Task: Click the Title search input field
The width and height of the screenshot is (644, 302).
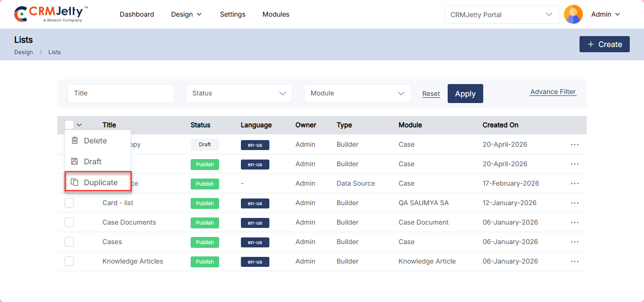Action: [x=121, y=94]
